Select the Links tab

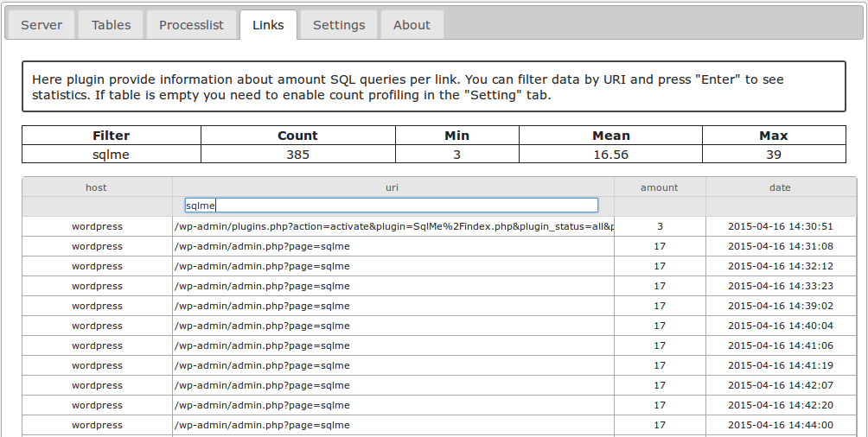tap(269, 25)
